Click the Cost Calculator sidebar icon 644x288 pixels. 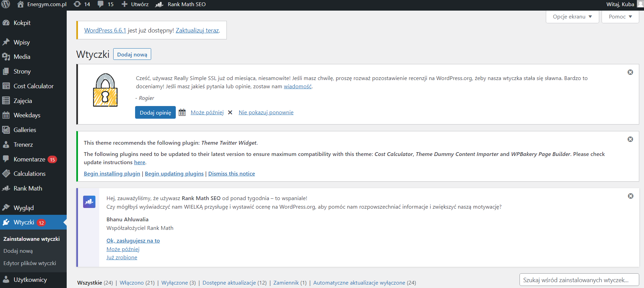coord(6,86)
